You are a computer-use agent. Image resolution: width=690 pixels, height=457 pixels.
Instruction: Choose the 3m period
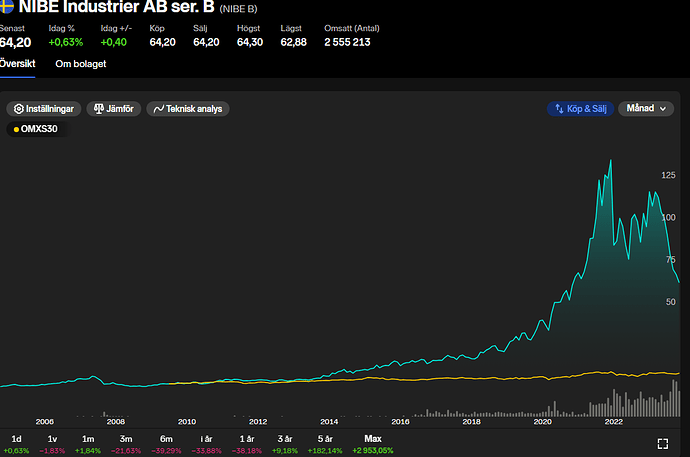[x=126, y=439]
